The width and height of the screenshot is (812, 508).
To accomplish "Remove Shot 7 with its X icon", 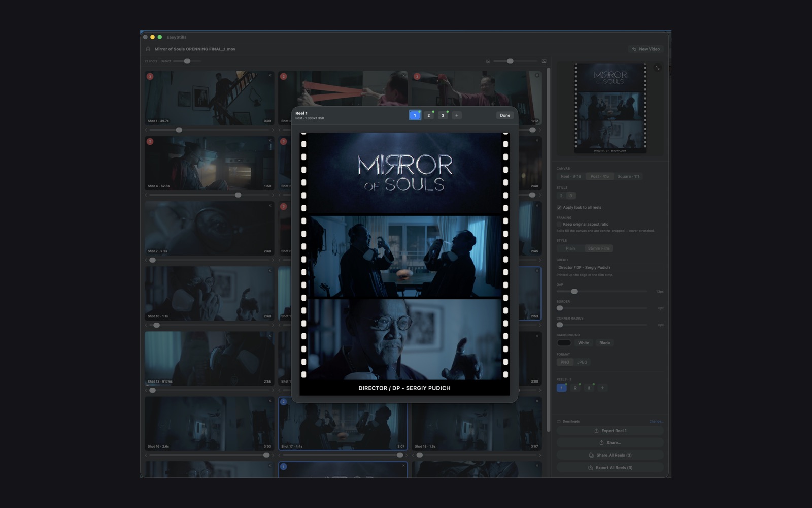I will [x=270, y=205].
